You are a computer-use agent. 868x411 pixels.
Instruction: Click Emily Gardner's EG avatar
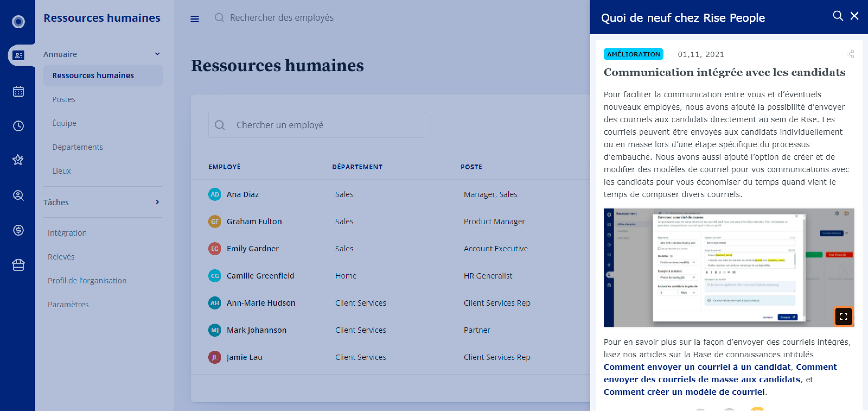pyautogui.click(x=215, y=249)
